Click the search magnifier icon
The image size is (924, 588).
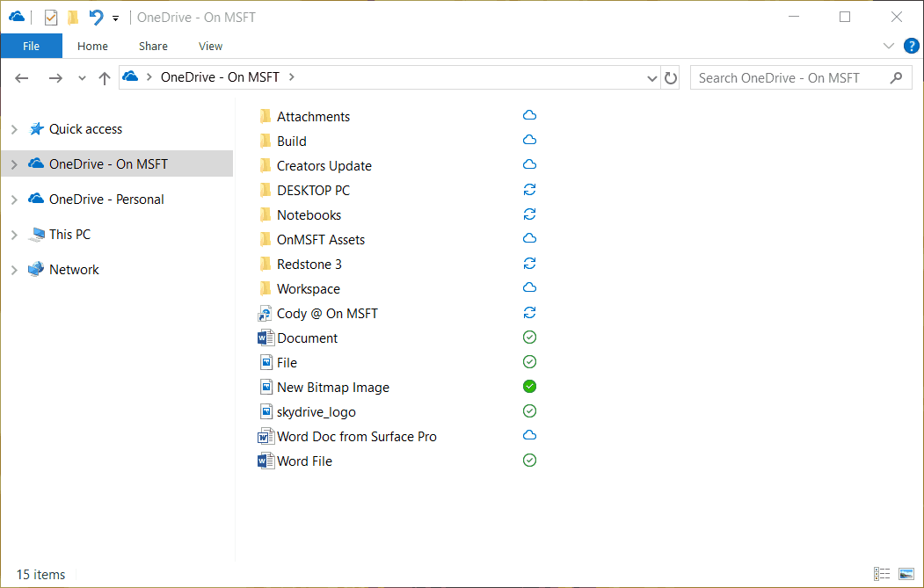896,77
